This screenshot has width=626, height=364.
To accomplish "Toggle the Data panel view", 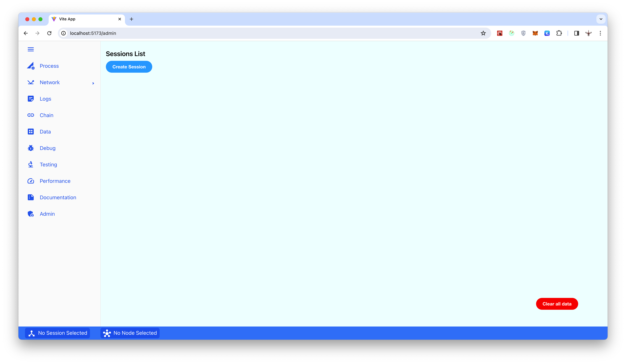I will (45, 131).
